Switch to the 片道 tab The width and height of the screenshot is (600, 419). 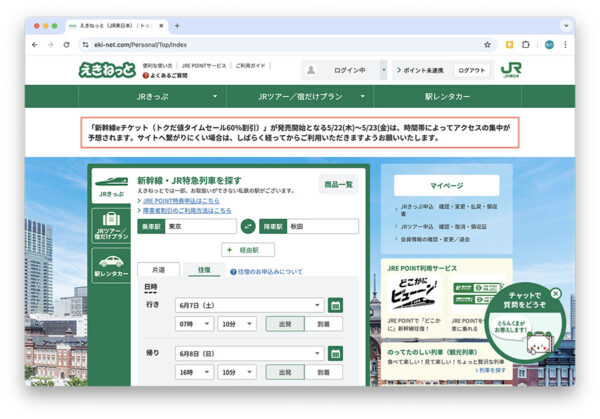[158, 270]
